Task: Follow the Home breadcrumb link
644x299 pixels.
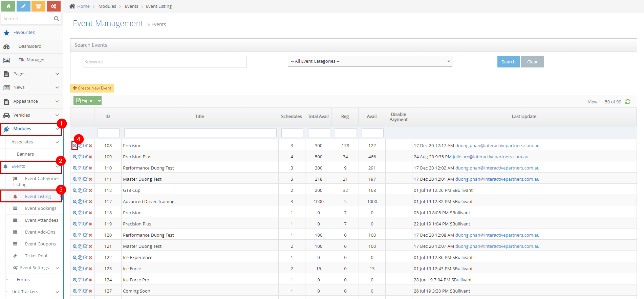Action: [x=83, y=6]
